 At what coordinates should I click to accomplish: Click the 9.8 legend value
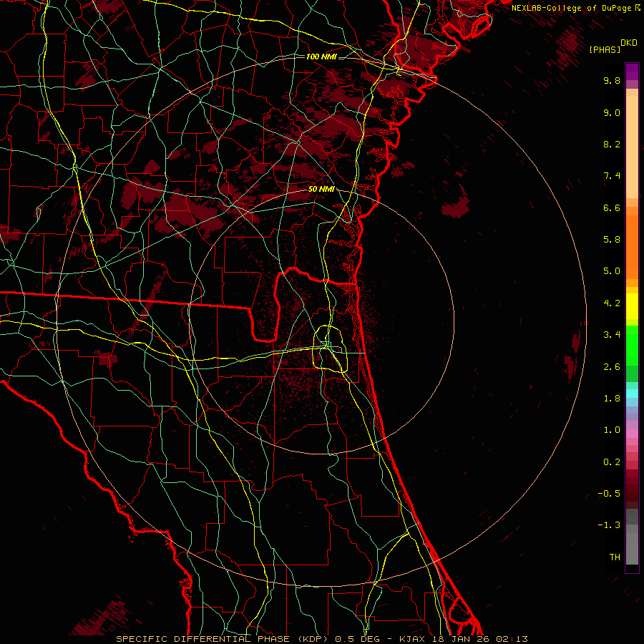pos(612,80)
